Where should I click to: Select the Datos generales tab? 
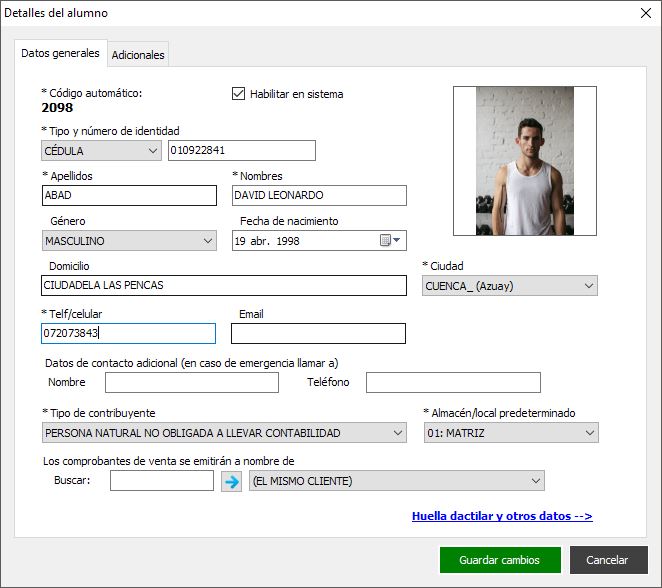60,53
